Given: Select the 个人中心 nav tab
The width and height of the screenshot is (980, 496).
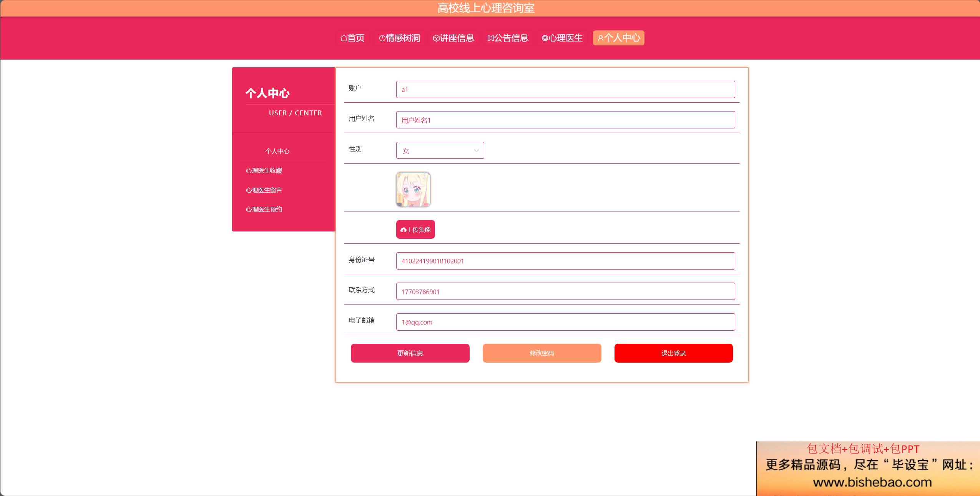Looking at the screenshot, I should 618,38.
